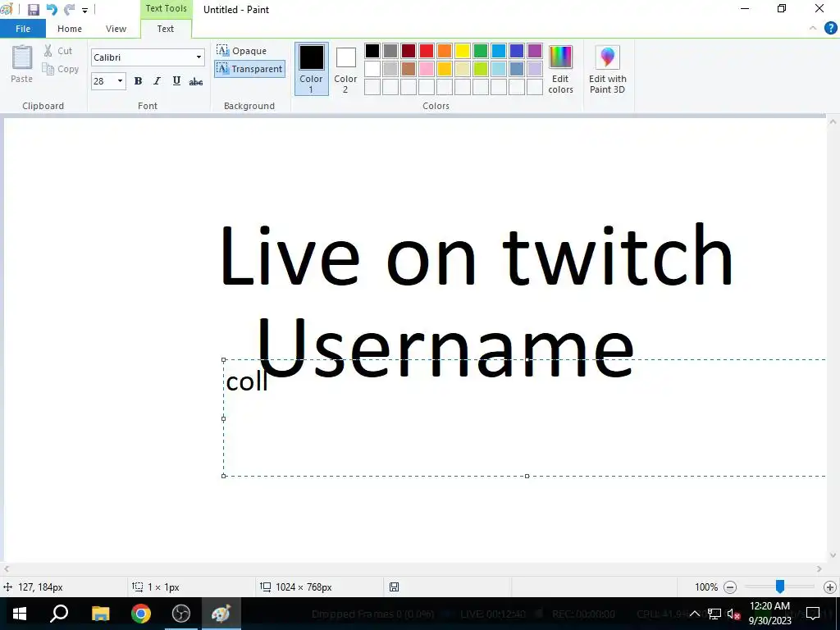The image size is (840, 630).
Task: Set text background to Opaque
Action: 242,51
